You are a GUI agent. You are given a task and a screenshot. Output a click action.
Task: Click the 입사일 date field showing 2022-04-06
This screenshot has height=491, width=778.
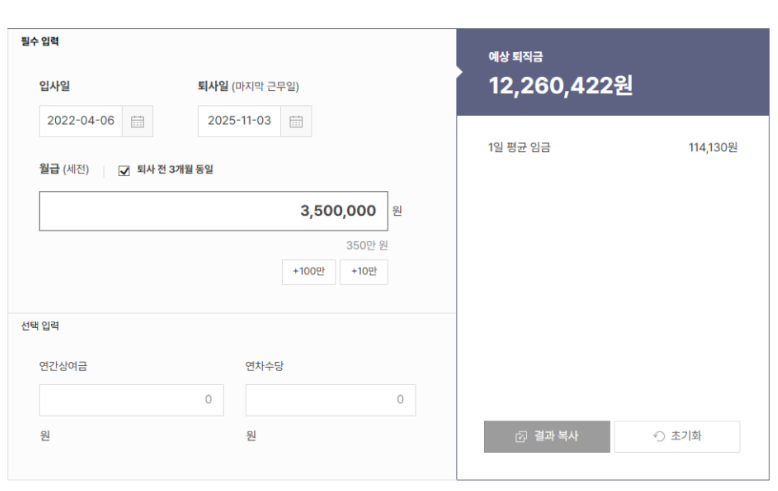[x=80, y=121]
